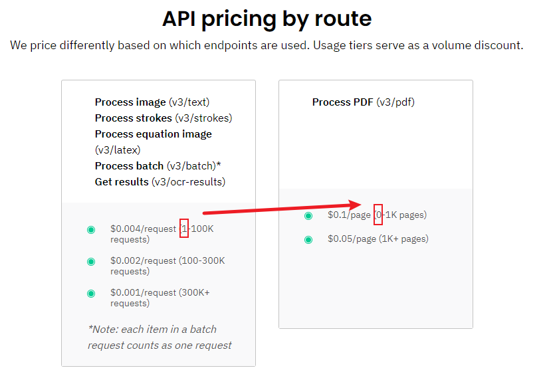The image size is (547, 392).
Task: Click the bullet icon beside $0.004/request
Action: coord(91,229)
